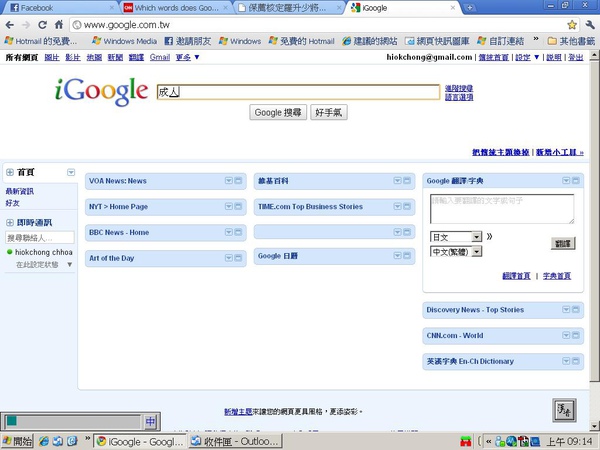Click the 漢 input method icon
The height and width of the screenshot is (450, 600).
click(564, 410)
